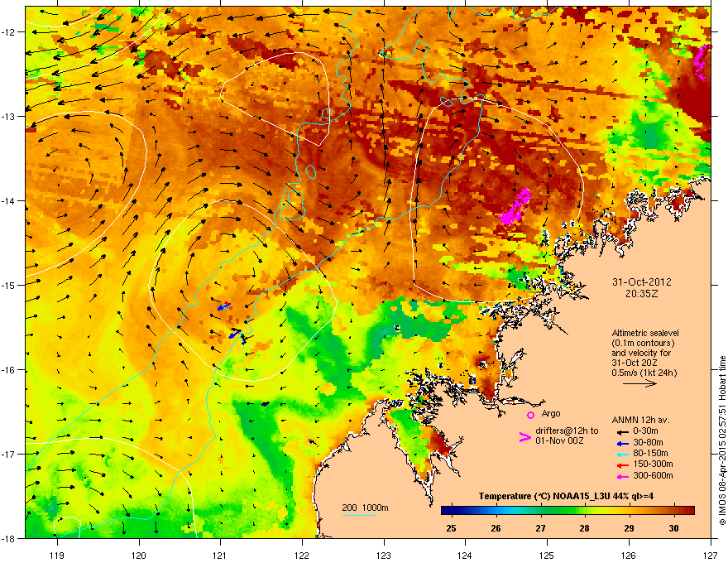This screenshot has width=728, height=563.
Task: Click the colorbar tick label '26'
Action: pos(496,528)
